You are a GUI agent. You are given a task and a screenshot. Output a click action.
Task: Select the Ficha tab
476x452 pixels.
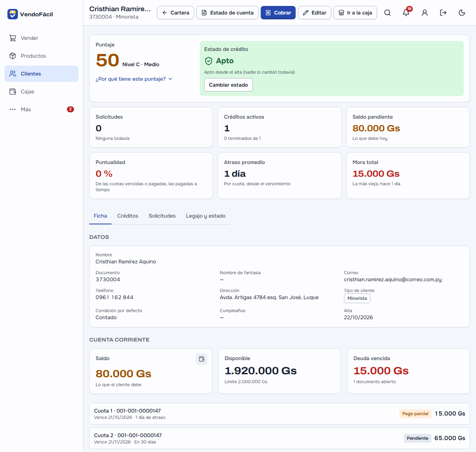100,216
